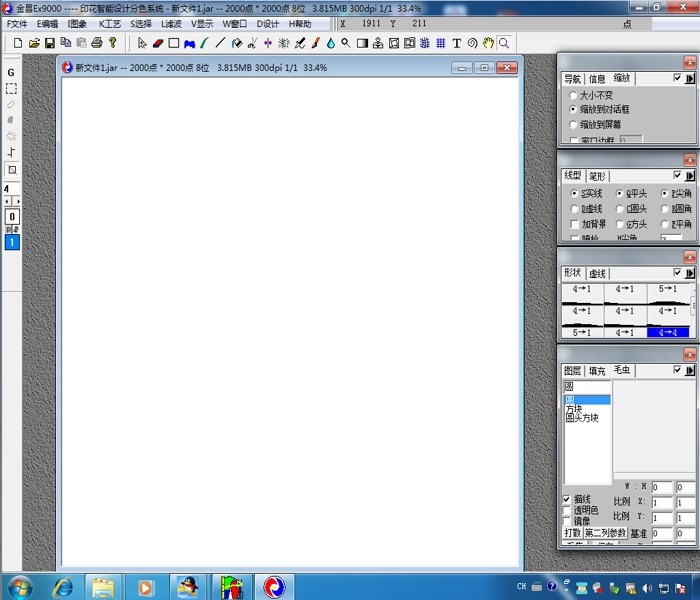Select the text T tool
700x600 pixels.
[x=456, y=43]
